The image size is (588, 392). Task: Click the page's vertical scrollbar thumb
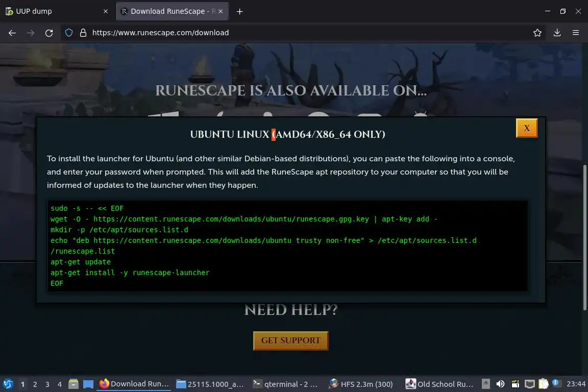[x=584, y=237]
